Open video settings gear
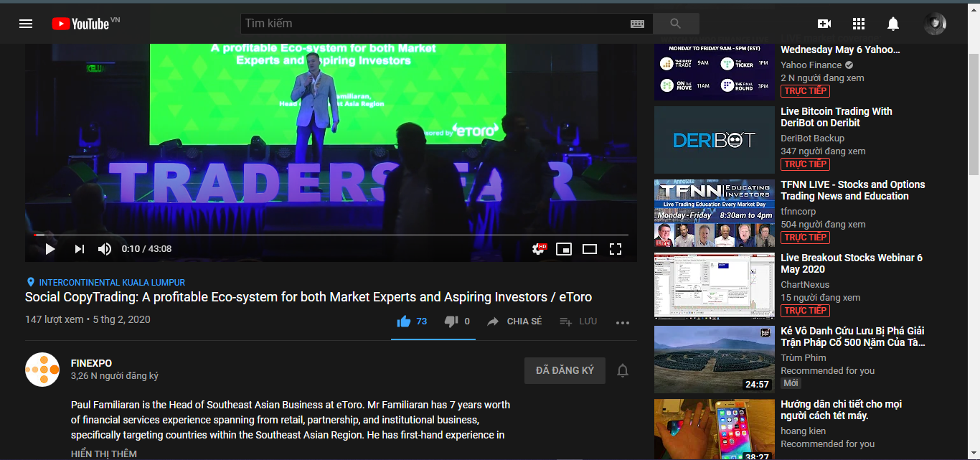This screenshot has width=980, height=460. point(538,249)
